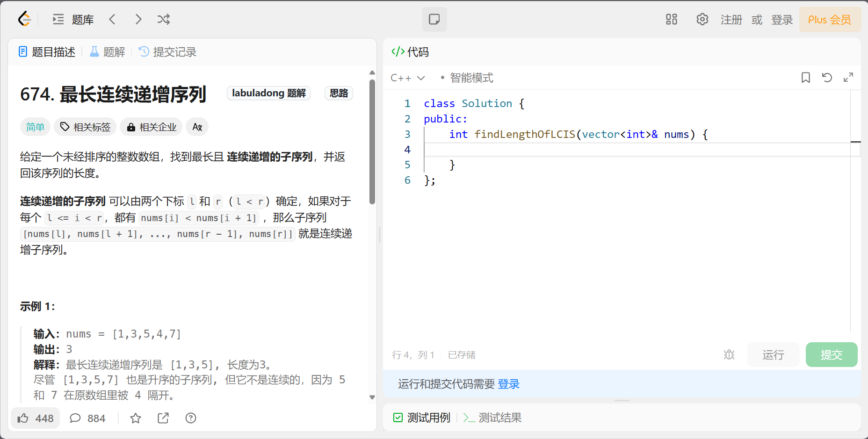The image size is (868, 439).
Task: Click the 登录 link in login notice
Action: click(x=509, y=384)
